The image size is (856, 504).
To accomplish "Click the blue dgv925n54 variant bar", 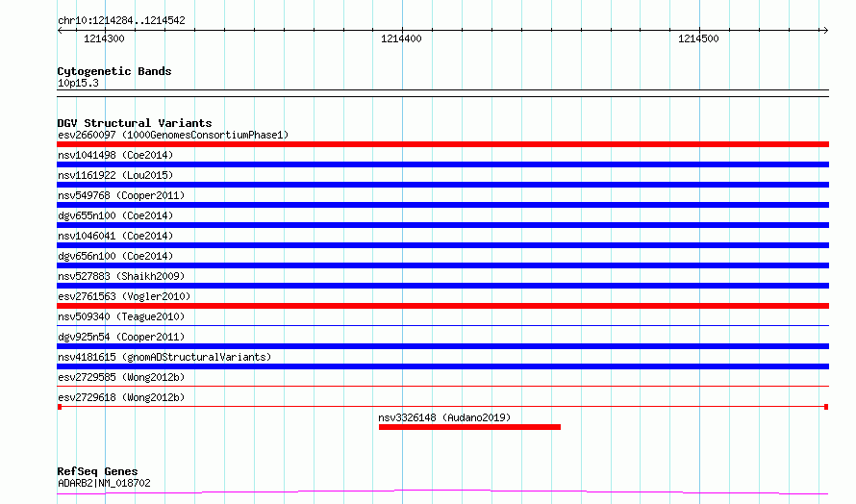I will click(442, 346).
